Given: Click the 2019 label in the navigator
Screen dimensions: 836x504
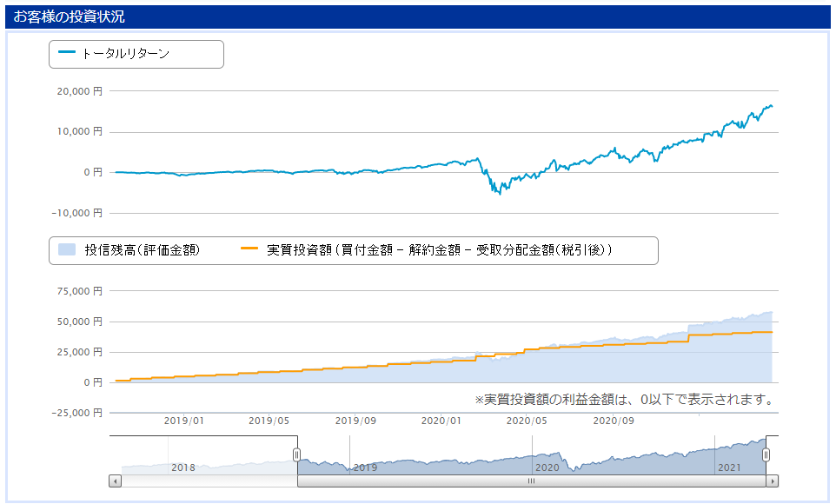Looking at the screenshot, I should pyautogui.click(x=365, y=468).
